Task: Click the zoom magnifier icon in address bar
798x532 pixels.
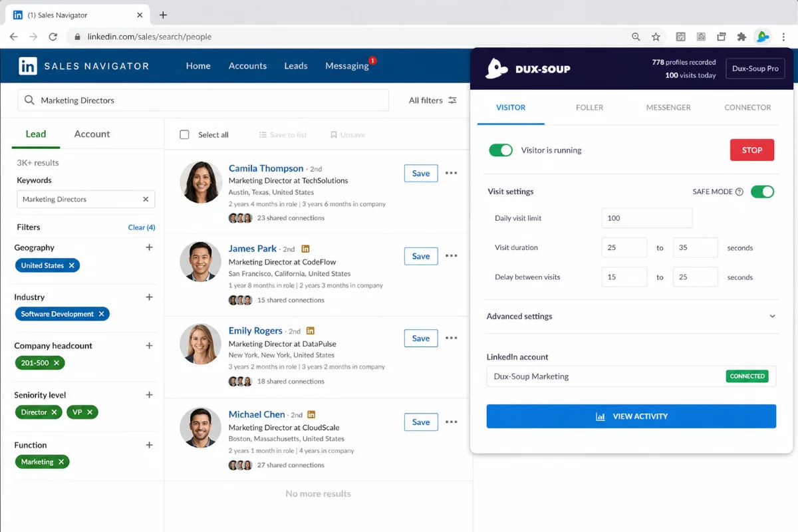Action: 636,37
